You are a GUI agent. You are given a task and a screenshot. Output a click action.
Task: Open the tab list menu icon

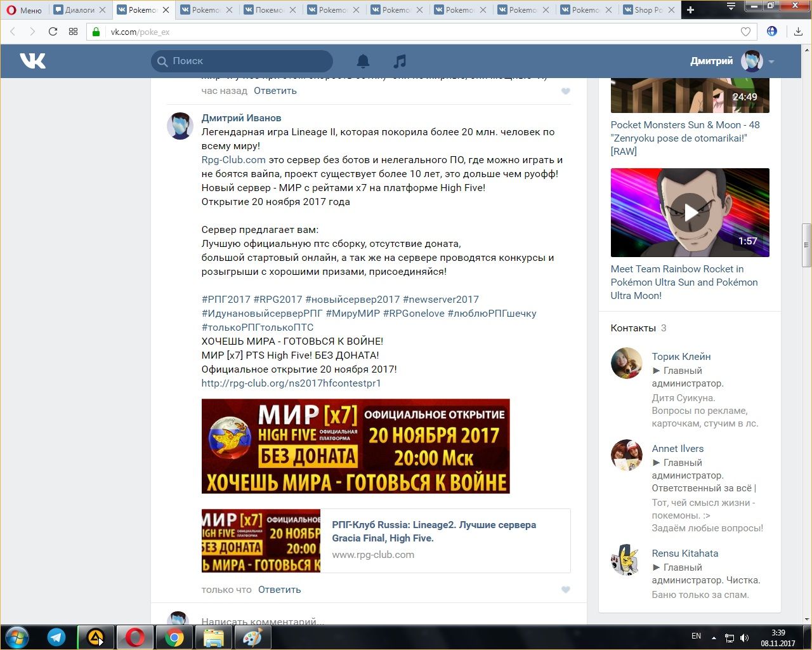[731, 6]
